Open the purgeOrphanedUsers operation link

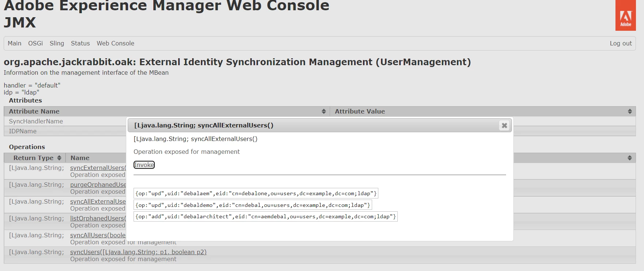tap(98, 185)
